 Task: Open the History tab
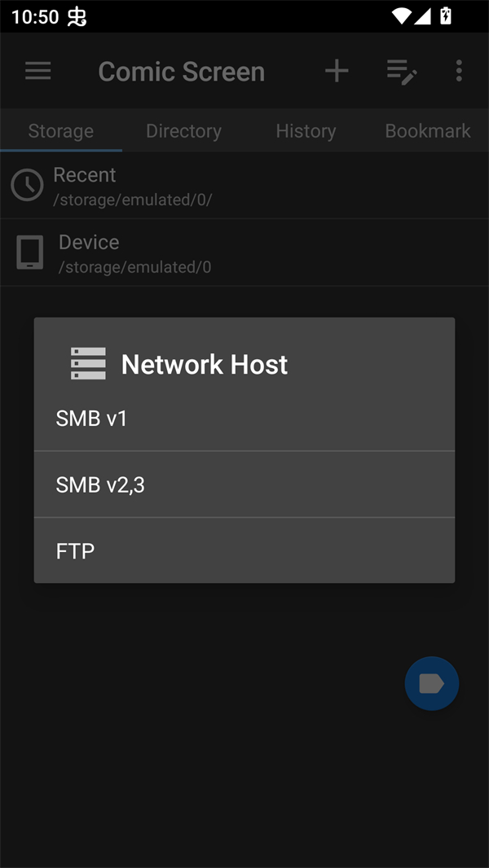tap(306, 131)
